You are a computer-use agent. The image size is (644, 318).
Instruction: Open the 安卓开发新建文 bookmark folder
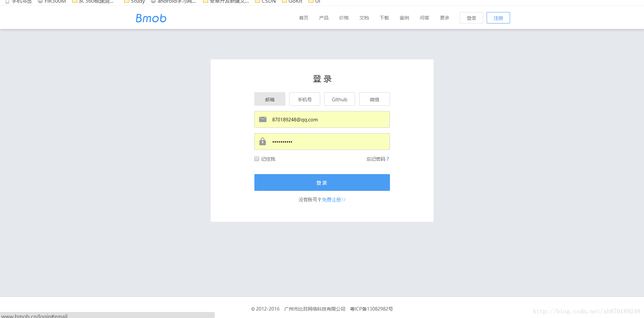coord(226,1)
